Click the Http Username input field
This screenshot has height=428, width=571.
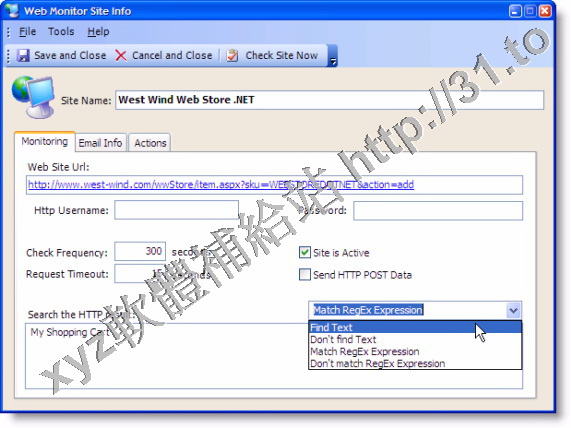click(x=177, y=210)
